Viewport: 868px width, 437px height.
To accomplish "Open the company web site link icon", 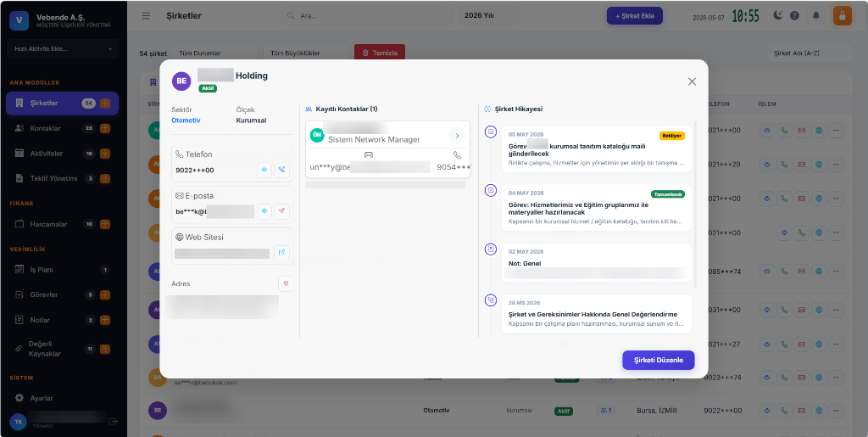I will (x=281, y=253).
